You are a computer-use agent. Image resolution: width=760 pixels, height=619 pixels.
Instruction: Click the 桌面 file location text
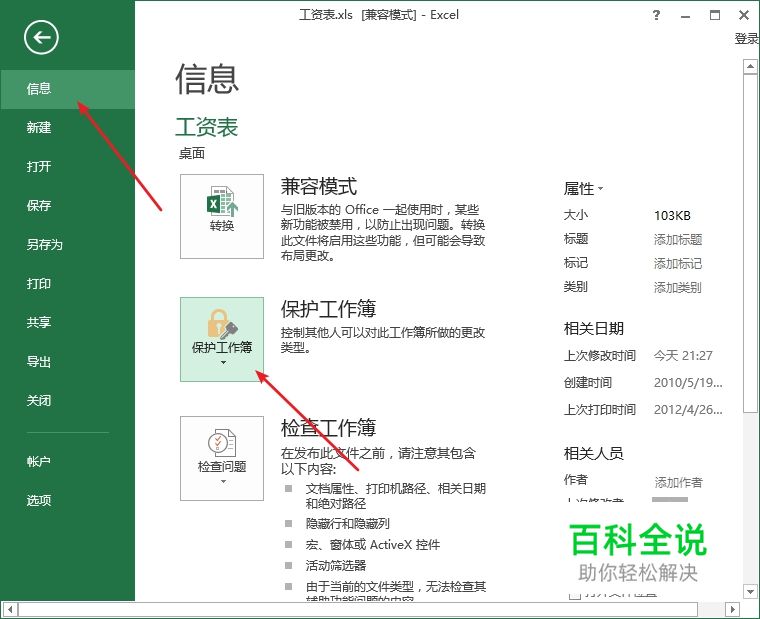click(x=192, y=154)
